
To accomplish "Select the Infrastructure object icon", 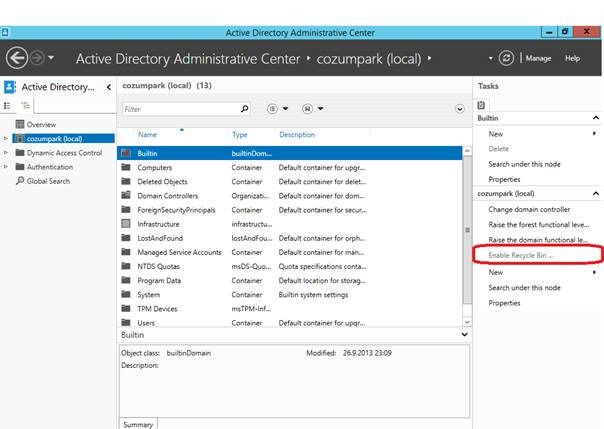I will coord(126,223).
